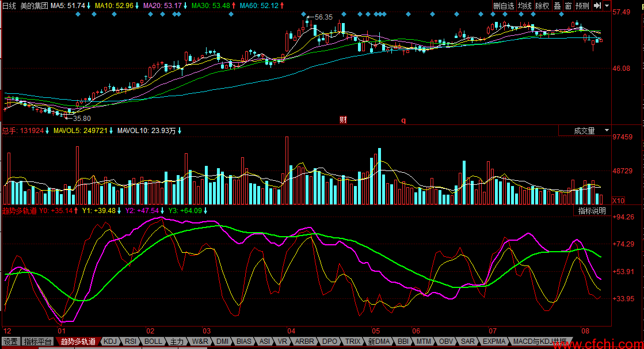This screenshot has height=349, width=644.
Task: Open the 设置 settings button
Action: pyautogui.click(x=11, y=342)
